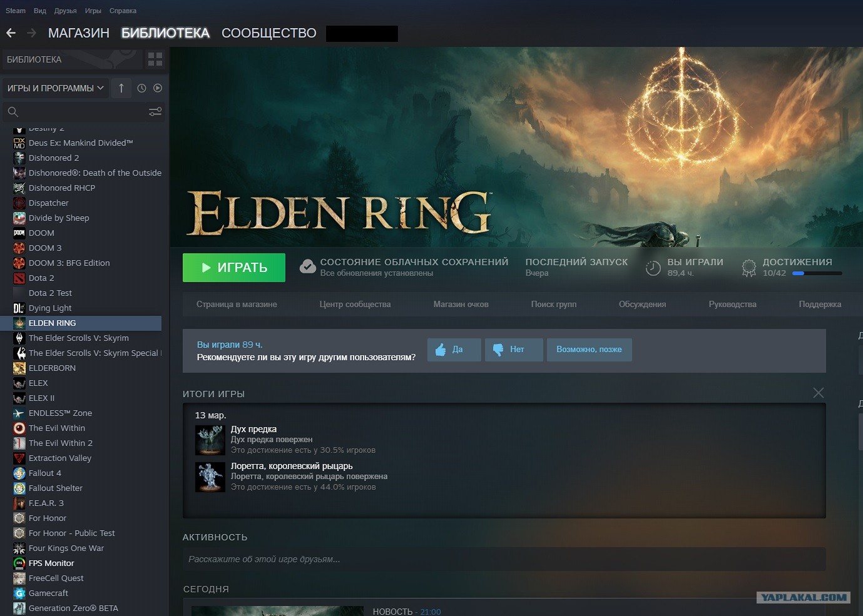Select Dispatcher in the game list
The width and height of the screenshot is (863, 616).
click(x=49, y=203)
